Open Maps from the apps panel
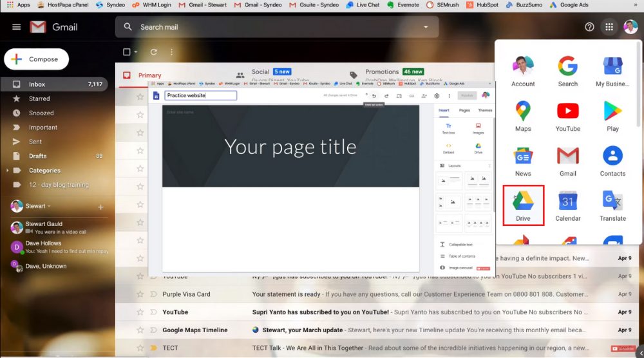 click(523, 116)
